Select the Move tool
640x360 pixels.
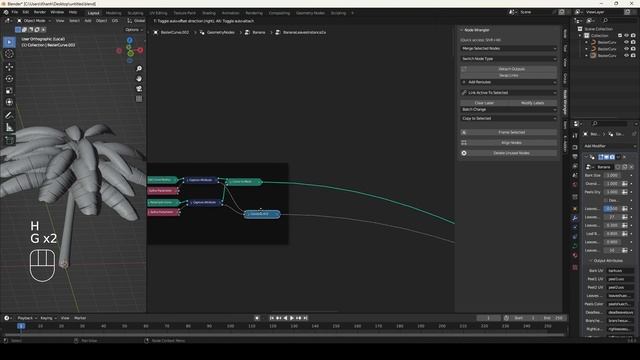9,67
